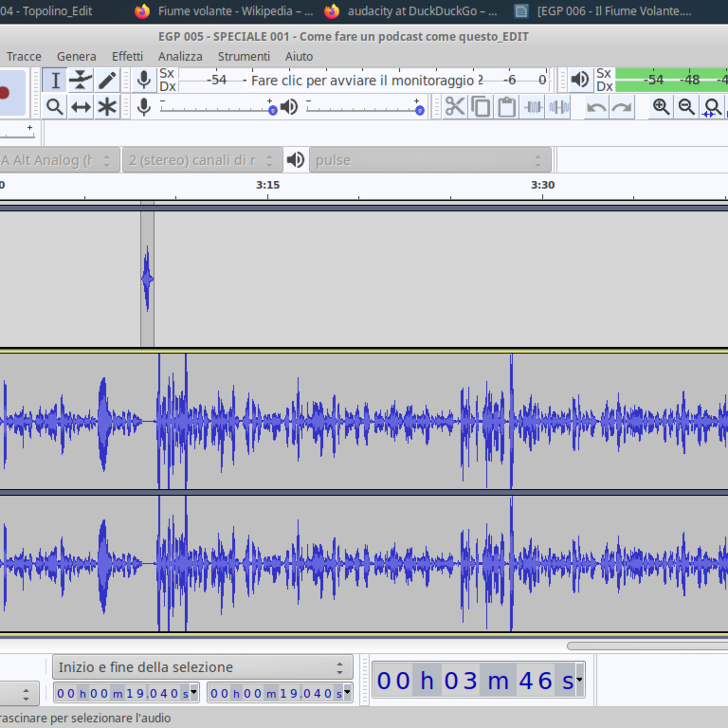This screenshot has width=728, height=728.
Task: Open the Tracce menu
Action: (x=24, y=57)
